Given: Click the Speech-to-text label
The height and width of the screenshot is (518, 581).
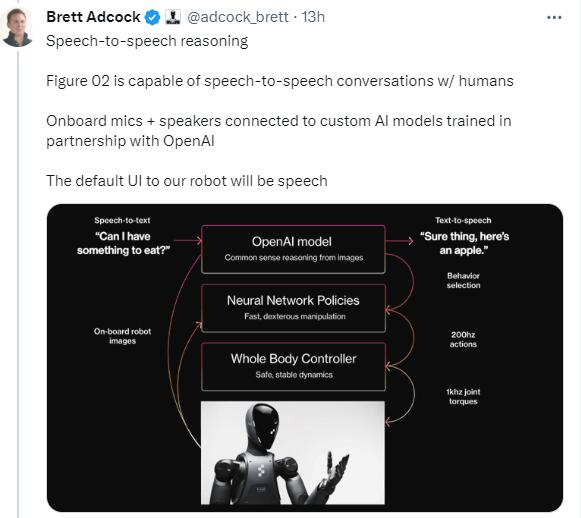Looking at the screenshot, I should point(122,220).
